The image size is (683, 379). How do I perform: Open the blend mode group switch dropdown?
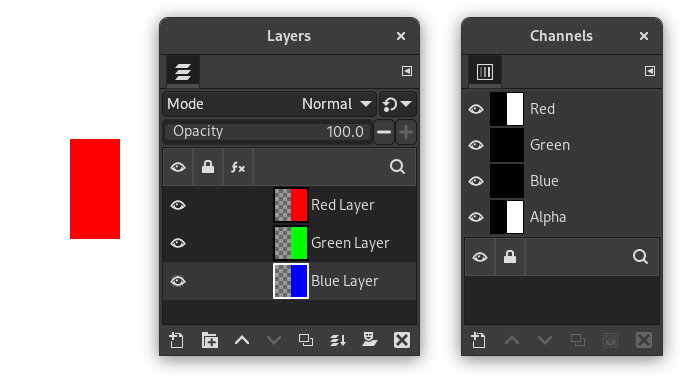pos(397,104)
